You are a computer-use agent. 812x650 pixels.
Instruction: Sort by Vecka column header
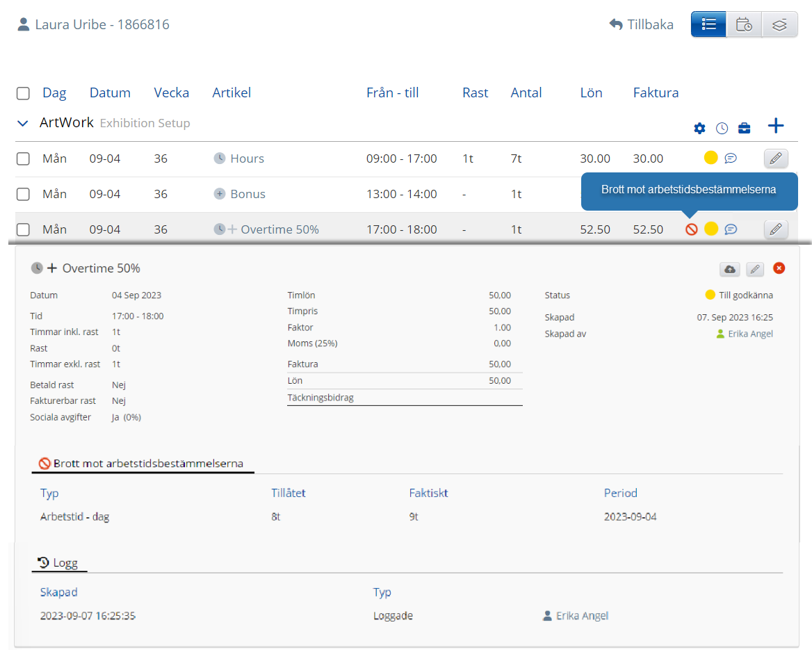click(172, 92)
